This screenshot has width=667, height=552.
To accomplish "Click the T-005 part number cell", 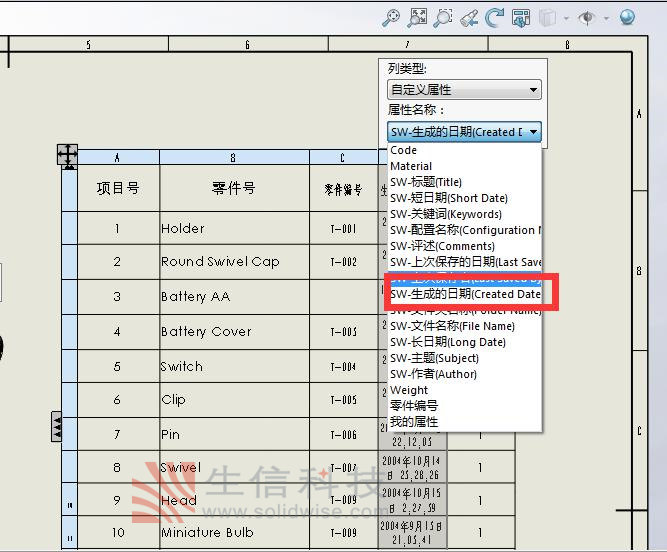I will pyautogui.click(x=344, y=400).
